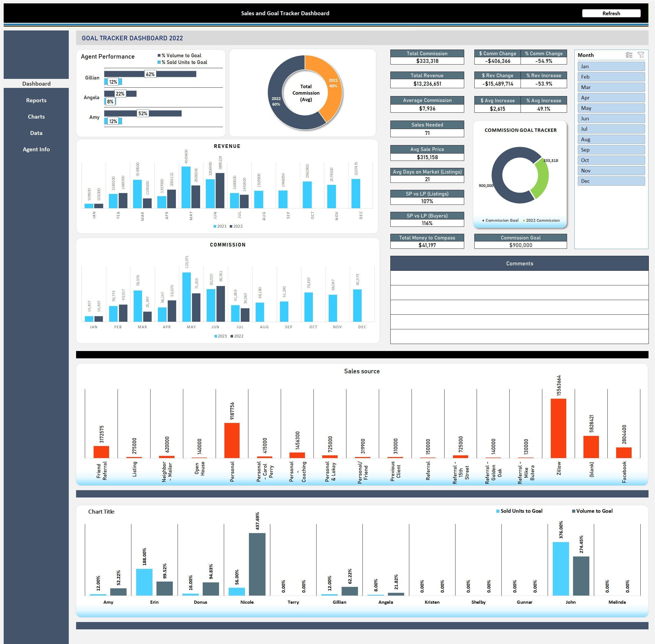Screen dimensions: 655x644
Task: Pick Nov in the Month slicer
Action: (611, 170)
